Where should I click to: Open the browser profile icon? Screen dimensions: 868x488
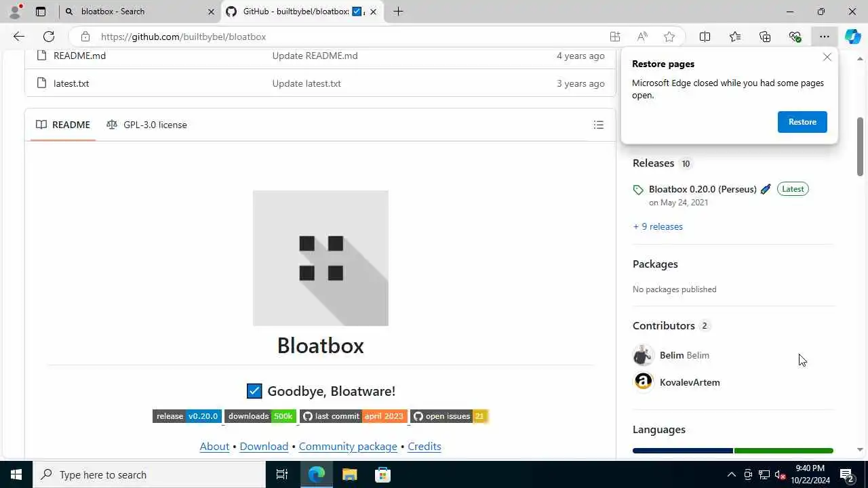14,12
